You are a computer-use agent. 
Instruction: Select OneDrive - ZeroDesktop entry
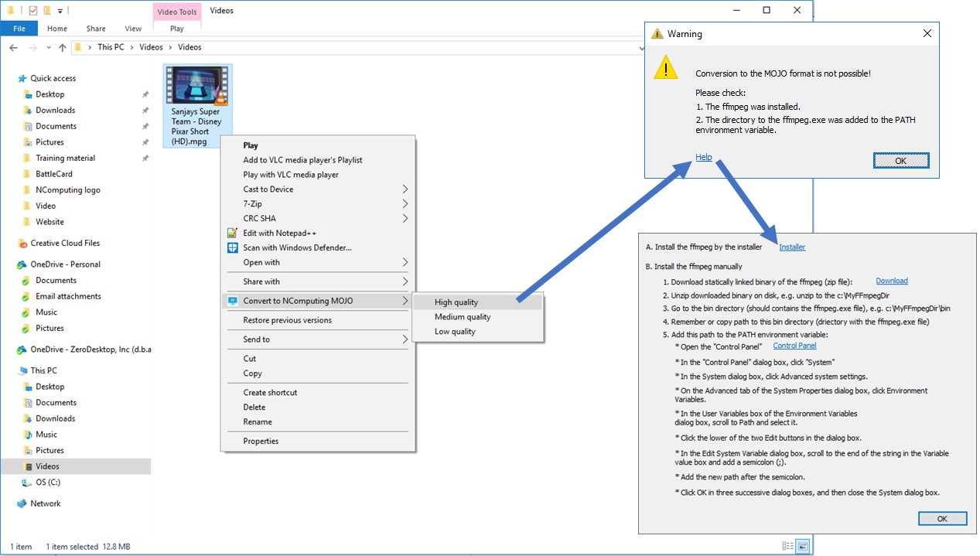pyautogui.click(x=90, y=350)
